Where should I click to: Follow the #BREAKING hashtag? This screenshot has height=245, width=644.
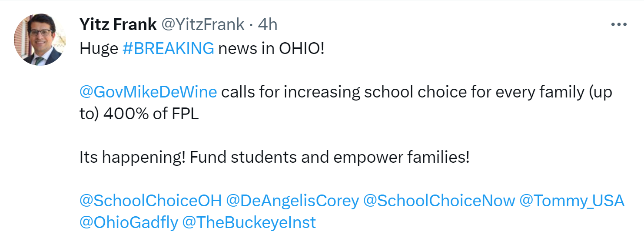point(168,48)
